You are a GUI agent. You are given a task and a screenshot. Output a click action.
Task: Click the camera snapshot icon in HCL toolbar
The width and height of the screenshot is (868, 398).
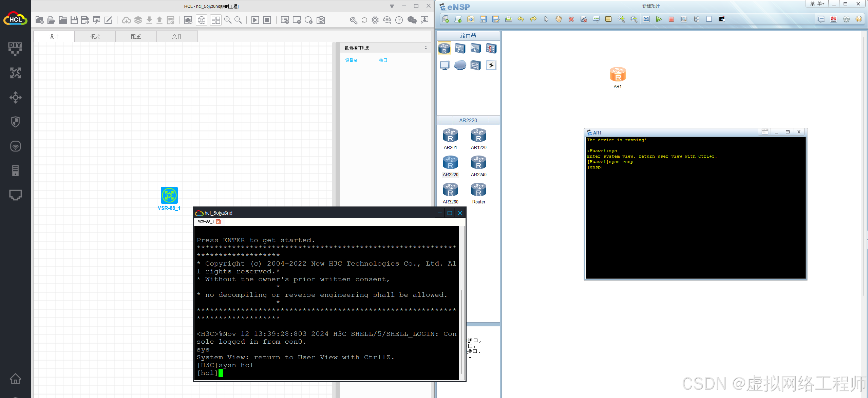pos(321,20)
